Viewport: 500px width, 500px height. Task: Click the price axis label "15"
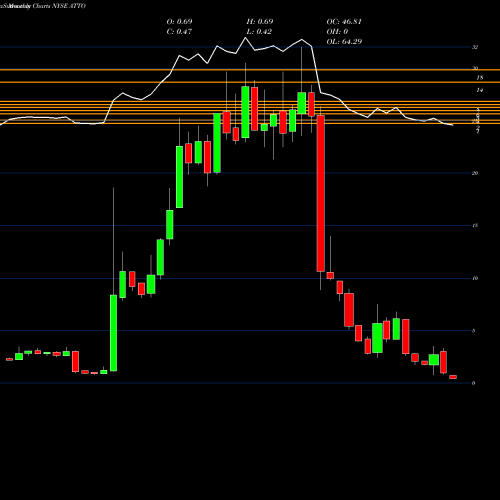pos(475,226)
